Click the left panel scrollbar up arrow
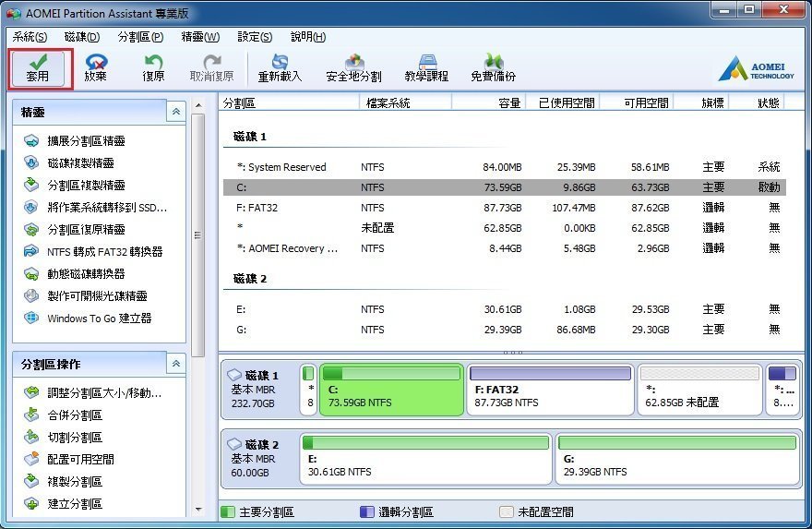 click(x=198, y=105)
